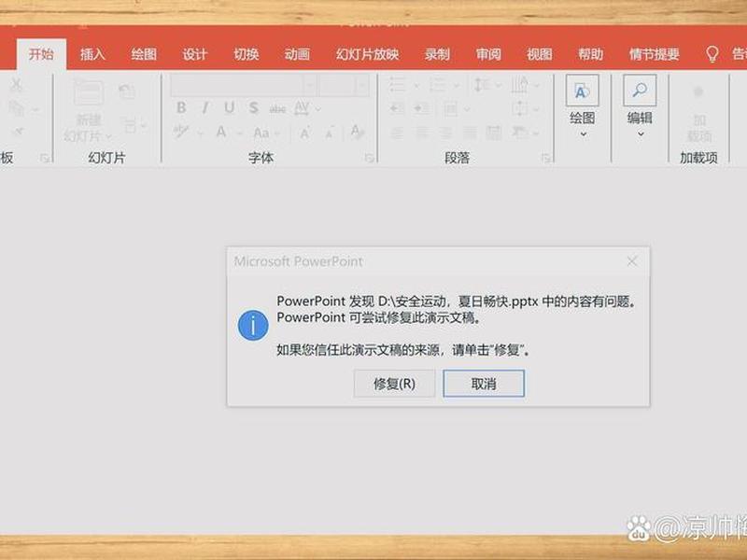
Task: Click the increase indent icon
Action: pyautogui.click(x=421, y=108)
